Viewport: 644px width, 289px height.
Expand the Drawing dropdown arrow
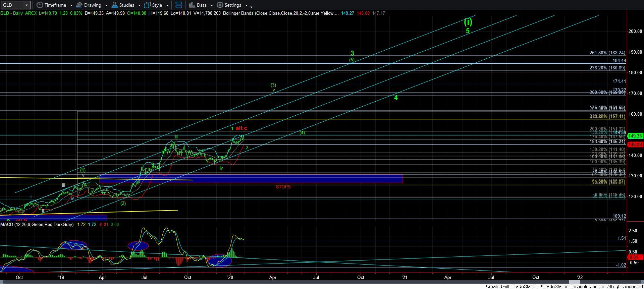pyautogui.click(x=106, y=5)
